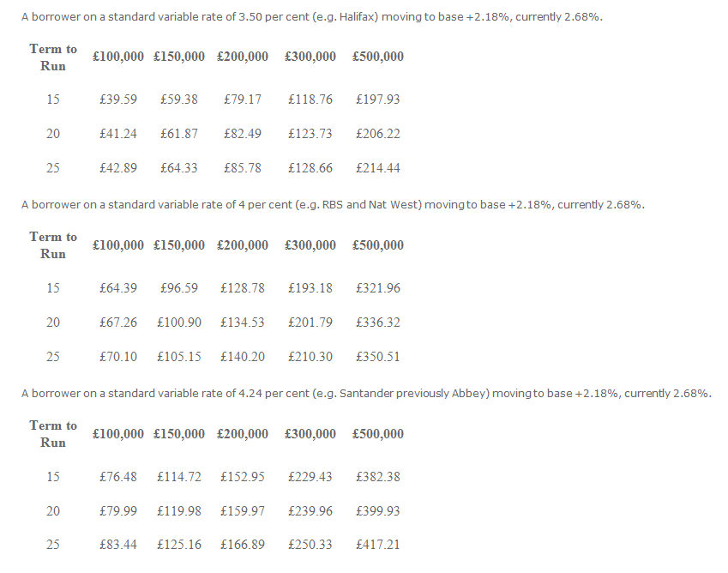Image resolution: width=728 pixels, height=573 pixels.
Task: Select the £39.59 table cell
Action: 118,100
